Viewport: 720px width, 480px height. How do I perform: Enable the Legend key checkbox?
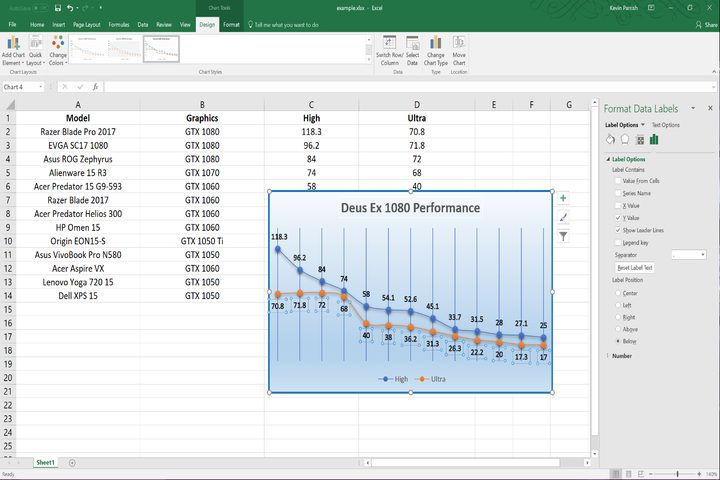(618, 243)
